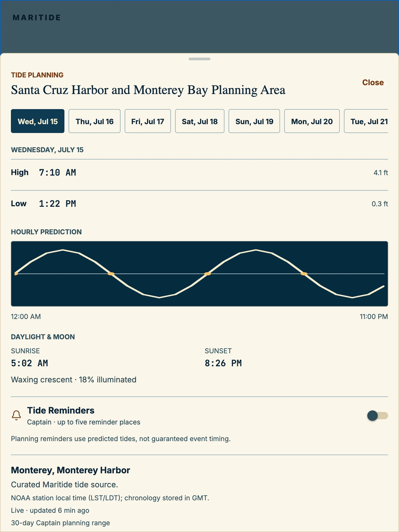Click the third orange zero-crossing marker on the chart
The image size is (399, 532).
208,274
